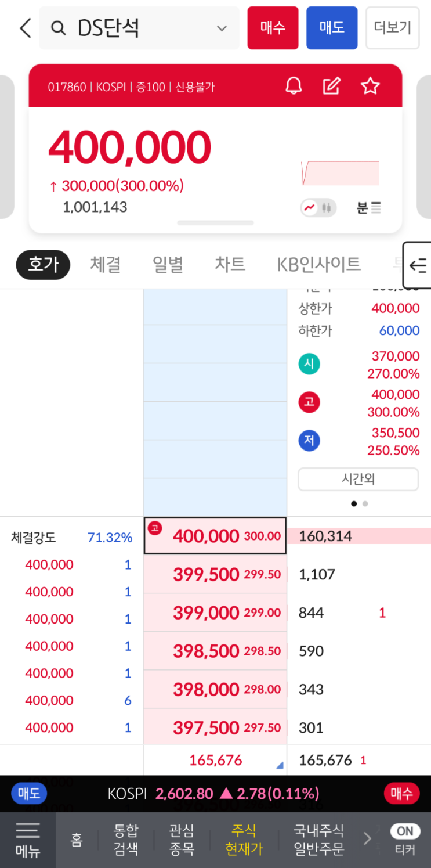Expand the DS단석 stock selector dropdown
The image size is (431, 868).
coord(222,28)
